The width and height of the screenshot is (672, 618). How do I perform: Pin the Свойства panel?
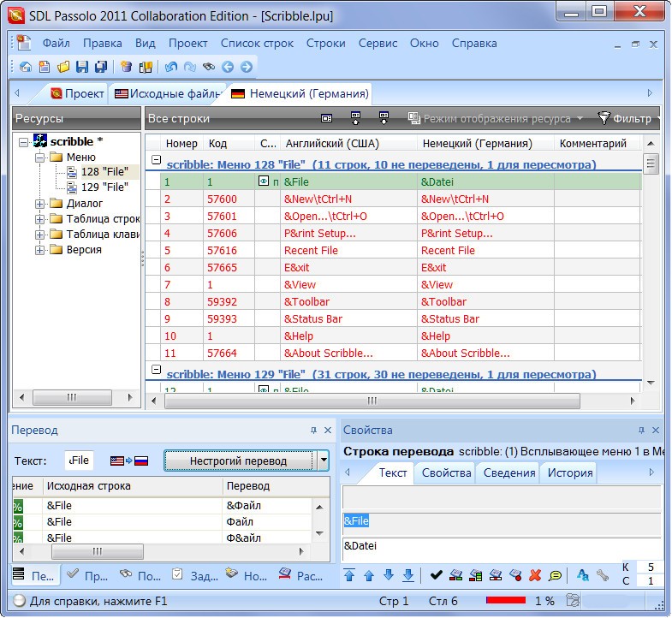[x=641, y=430]
